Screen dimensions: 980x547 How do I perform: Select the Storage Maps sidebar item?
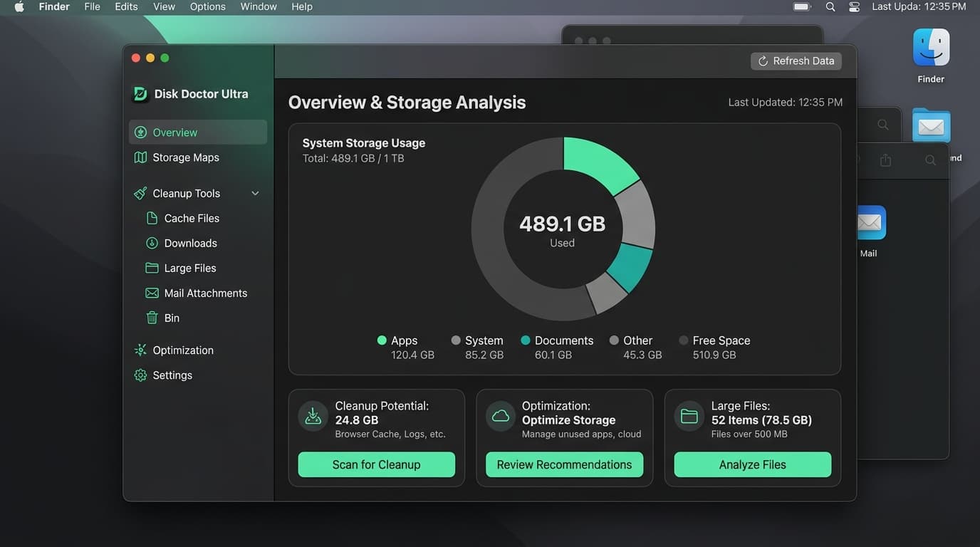tap(198, 157)
